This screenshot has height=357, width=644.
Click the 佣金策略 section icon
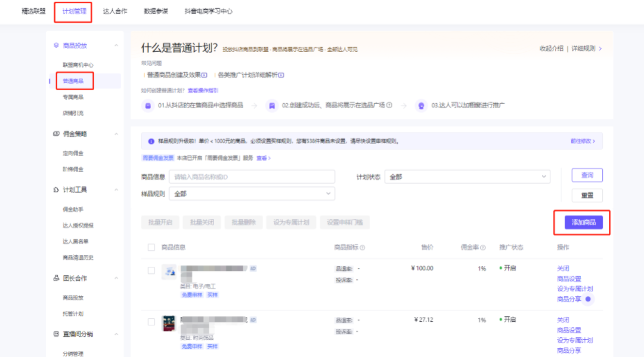coord(56,134)
